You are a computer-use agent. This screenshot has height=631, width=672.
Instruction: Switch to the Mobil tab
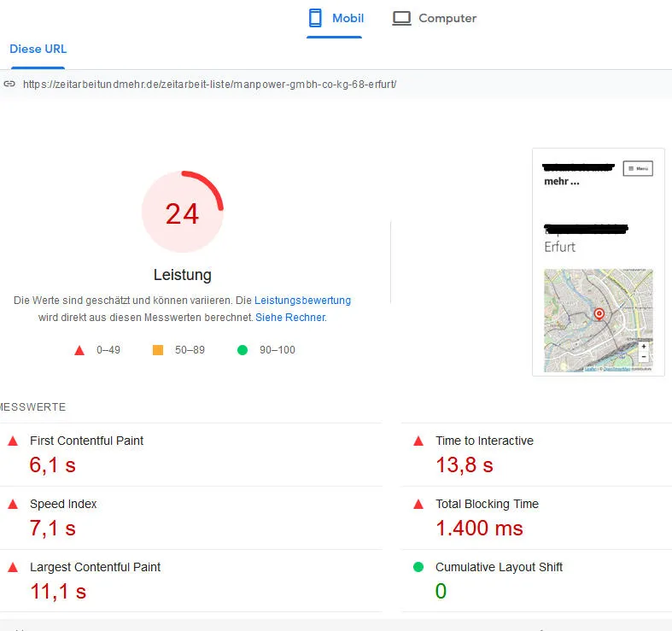coord(336,19)
